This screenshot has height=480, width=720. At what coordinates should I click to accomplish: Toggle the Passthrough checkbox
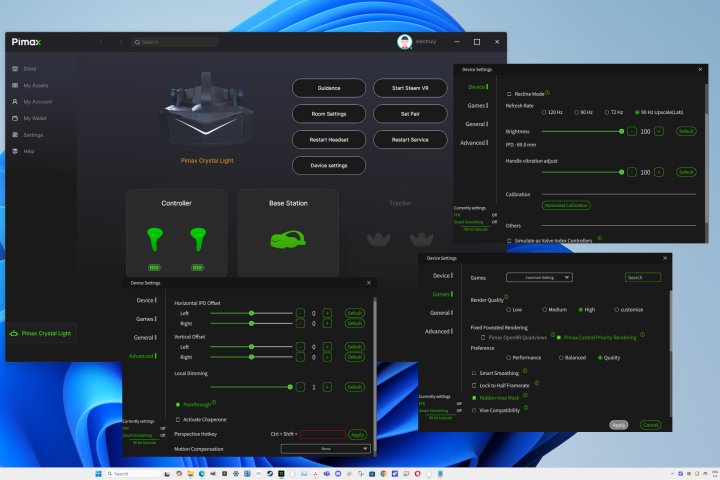click(178, 405)
